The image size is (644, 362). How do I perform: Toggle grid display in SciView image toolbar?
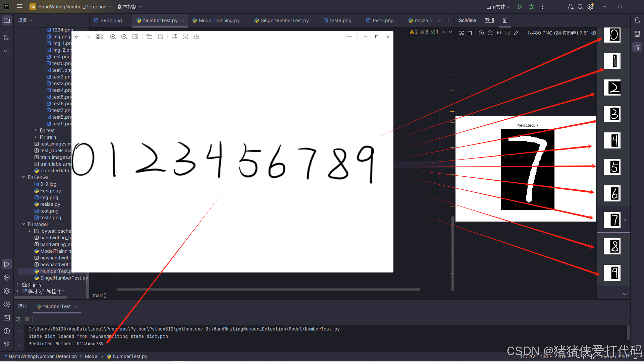pos(470,33)
